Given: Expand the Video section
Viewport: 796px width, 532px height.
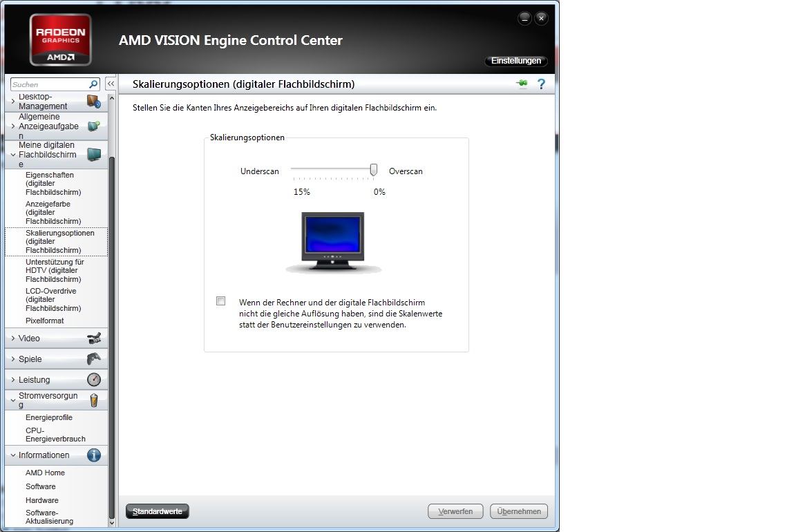Looking at the screenshot, I should coord(12,338).
